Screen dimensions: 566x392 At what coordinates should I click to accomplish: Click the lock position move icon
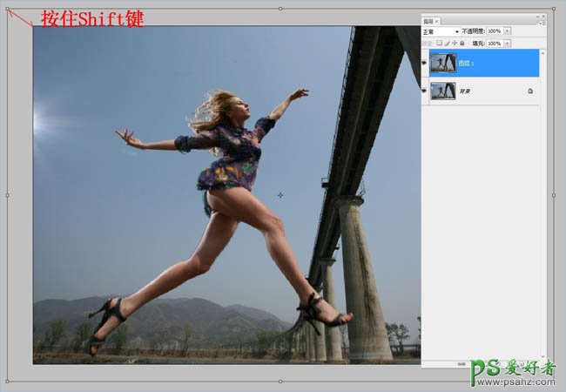pyautogui.click(x=454, y=43)
